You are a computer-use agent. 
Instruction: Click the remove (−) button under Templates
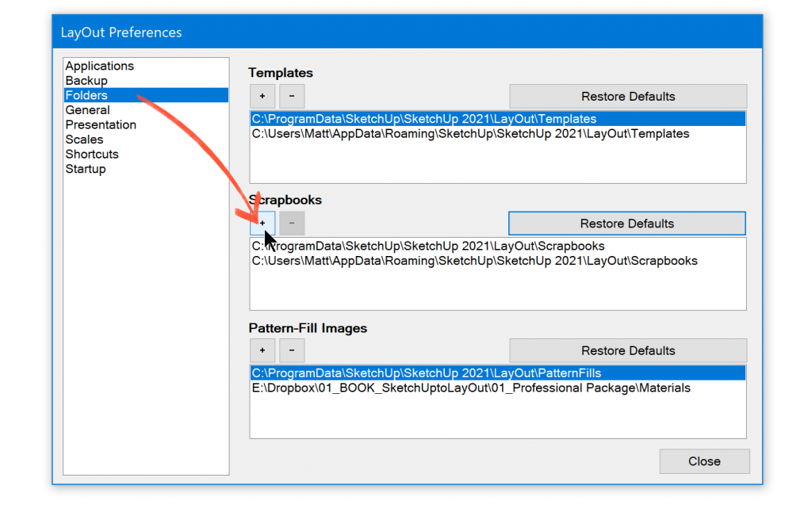[x=291, y=97]
